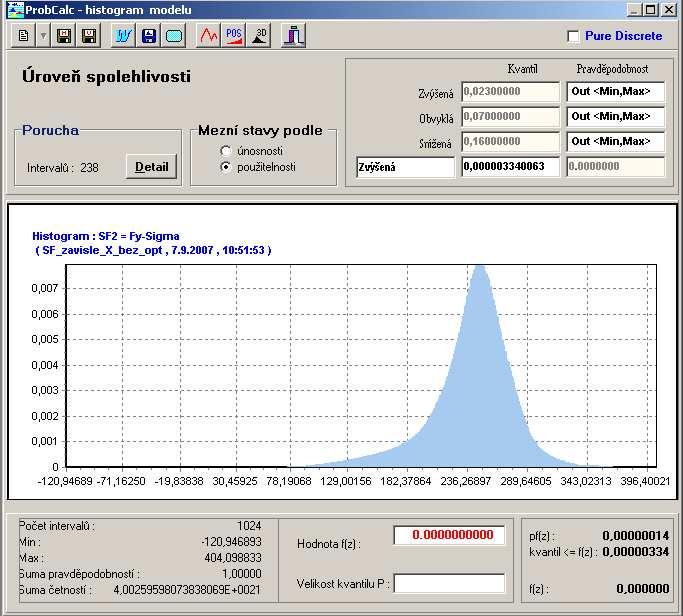Click y-axis label 0,004
683x616 pixels.
click(x=45, y=365)
